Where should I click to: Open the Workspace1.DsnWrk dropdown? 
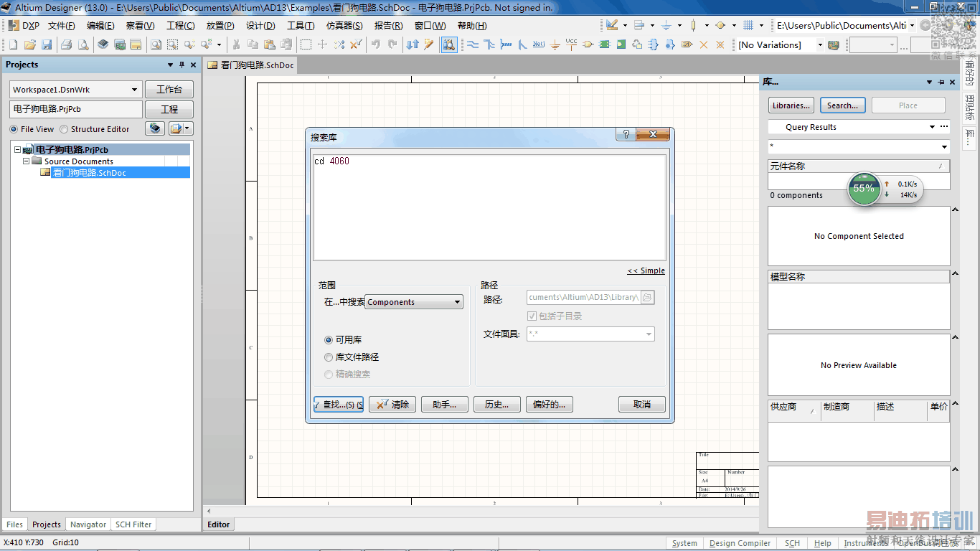pyautogui.click(x=134, y=90)
